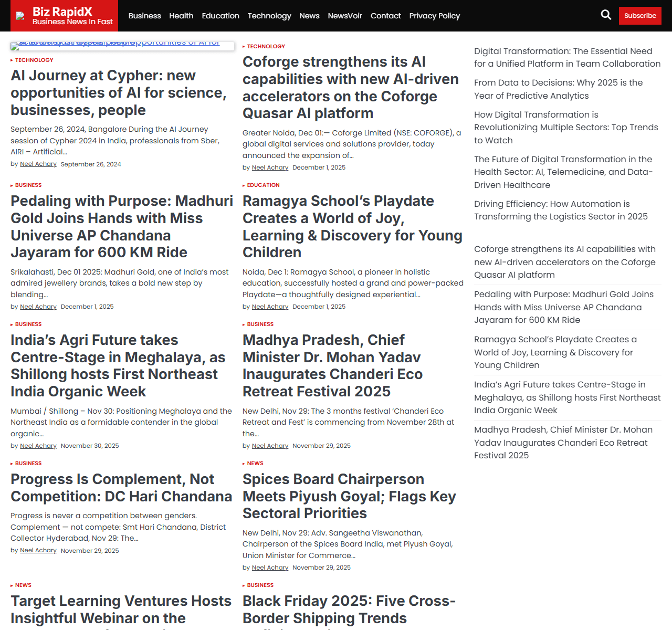Open the Privacy Policy page
This screenshot has height=630, width=672.
(434, 16)
